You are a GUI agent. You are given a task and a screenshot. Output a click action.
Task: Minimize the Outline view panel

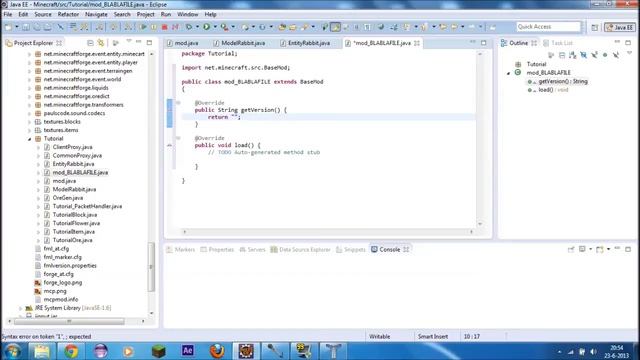617,42
